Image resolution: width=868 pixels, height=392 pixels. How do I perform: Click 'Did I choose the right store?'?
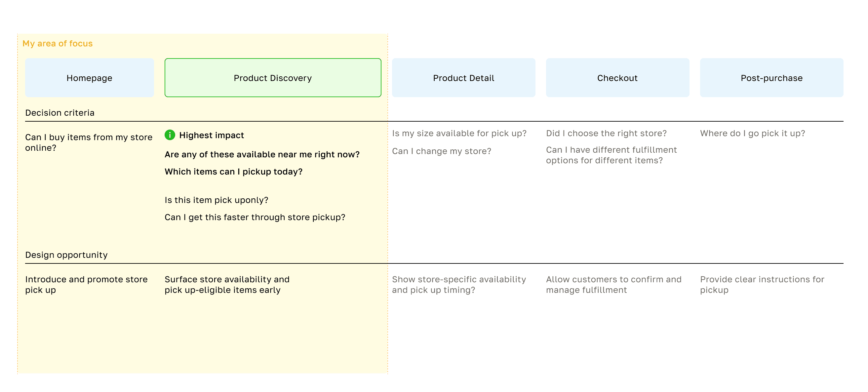(x=606, y=134)
